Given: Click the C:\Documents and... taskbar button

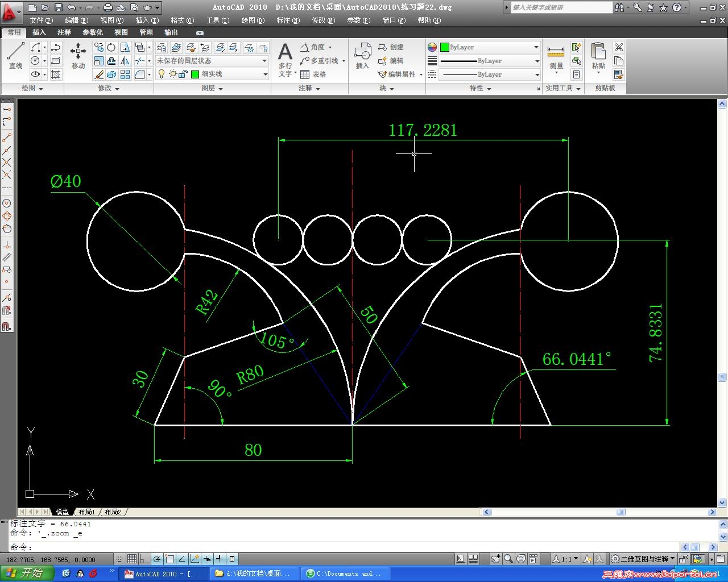Looking at the screenshot, I should click(x=346, y=573).
